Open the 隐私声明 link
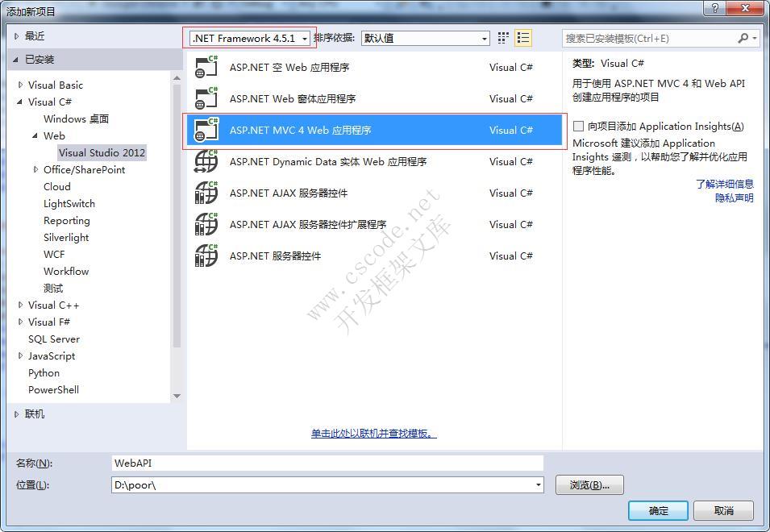770x532 pixels. pos(735,197)
